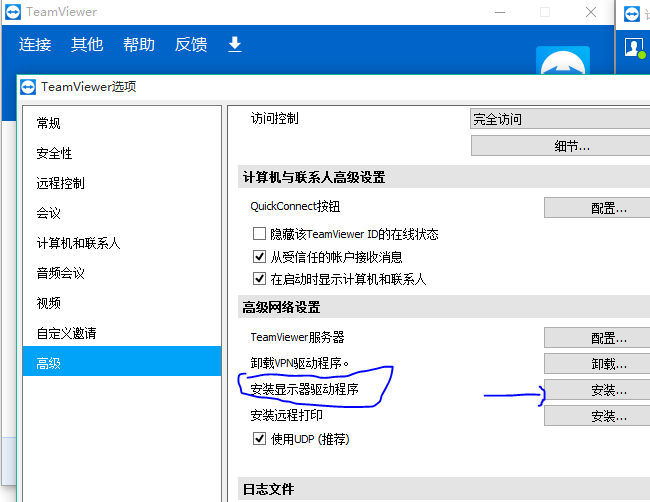This screenshot has width=650, height=502.
Task: Click the 安装显示器驱动程序 label
Action: point(304,389)
